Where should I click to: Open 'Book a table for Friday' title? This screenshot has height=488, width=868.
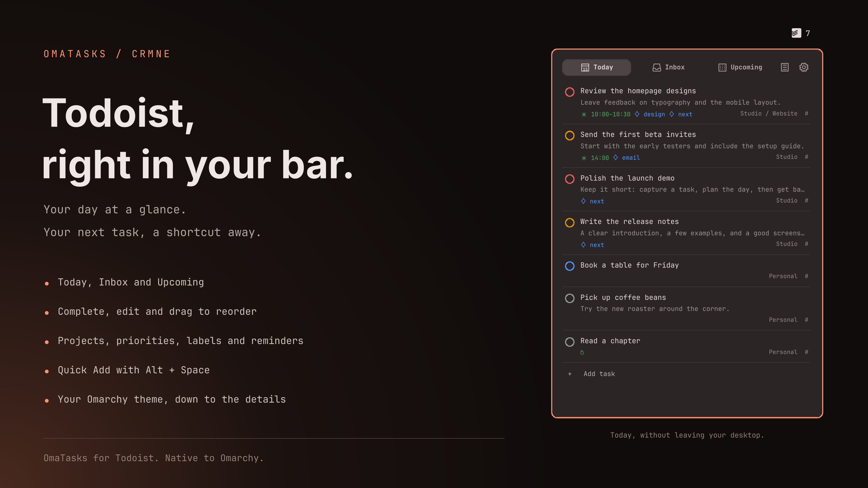coord(629,265)
